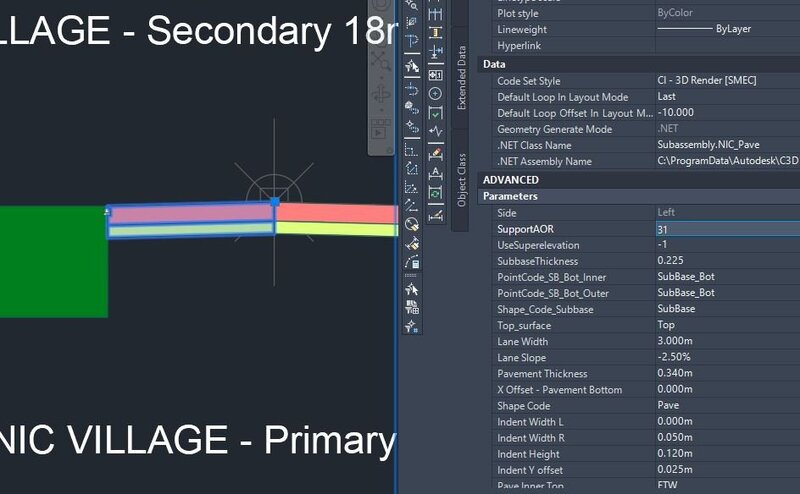The width and height of the screenshot is (800, 494).
Task: Click the filter with table grid icon
Action: 411,307
